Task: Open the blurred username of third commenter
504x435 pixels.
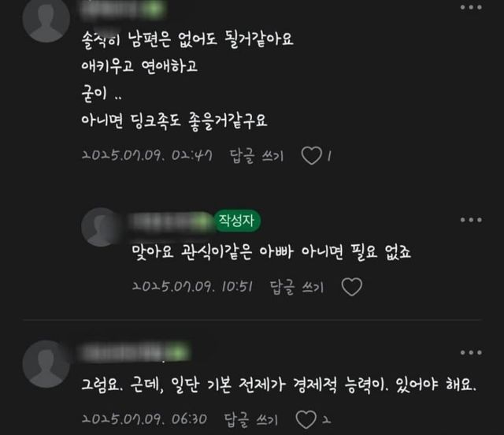Action: tap(135, 352)
